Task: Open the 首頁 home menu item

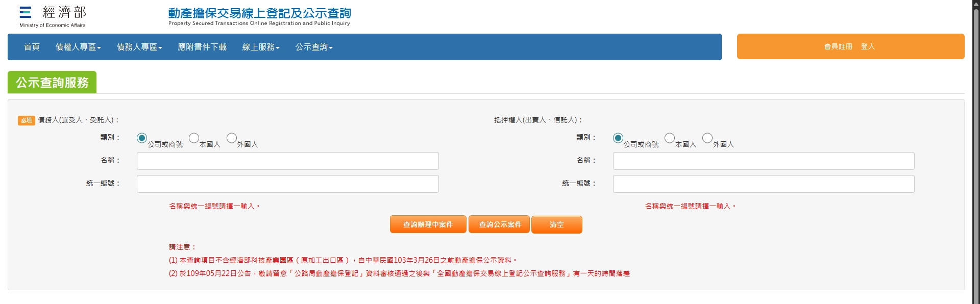Action: (x=32, y=47)
